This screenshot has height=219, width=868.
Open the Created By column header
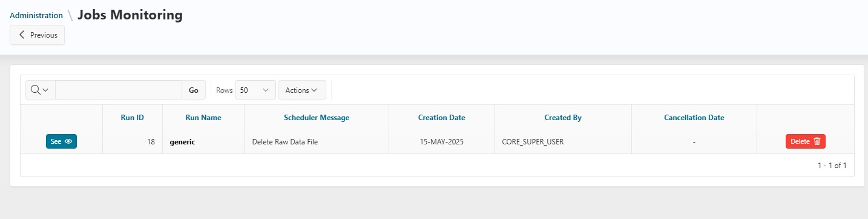pos(563,118)
